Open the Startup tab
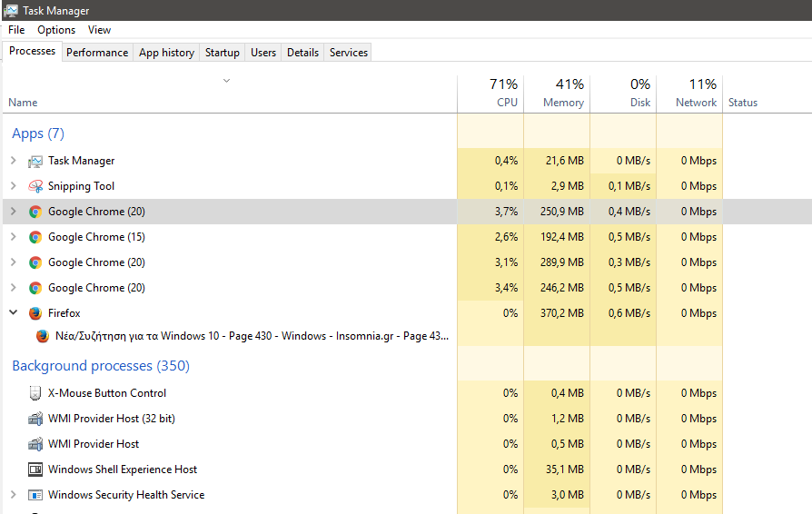 [x=223, y=53]
